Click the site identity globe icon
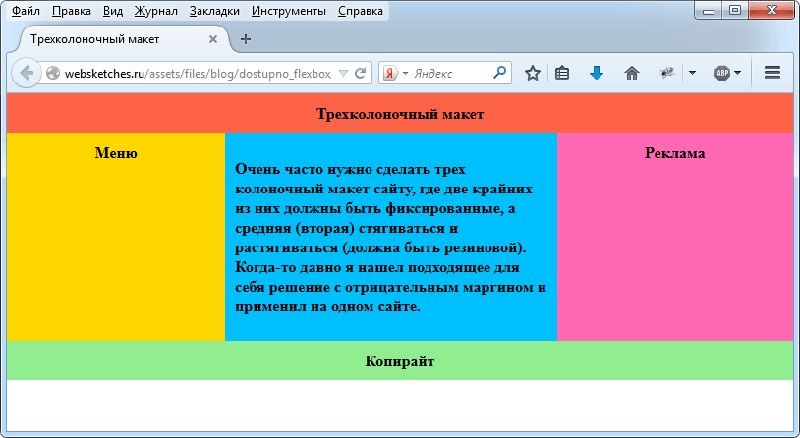The width and height of the screenshot is (800, 438). click(x=53, y=74)
